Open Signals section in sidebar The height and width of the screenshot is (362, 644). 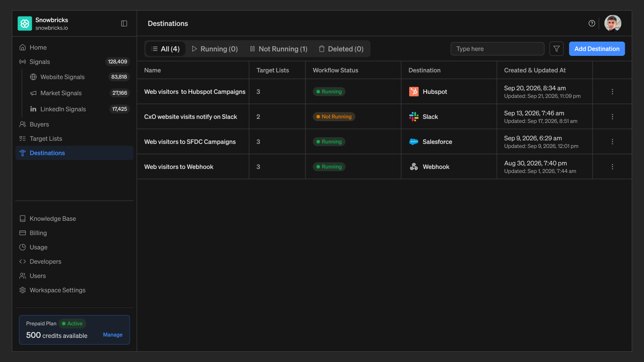74,62
